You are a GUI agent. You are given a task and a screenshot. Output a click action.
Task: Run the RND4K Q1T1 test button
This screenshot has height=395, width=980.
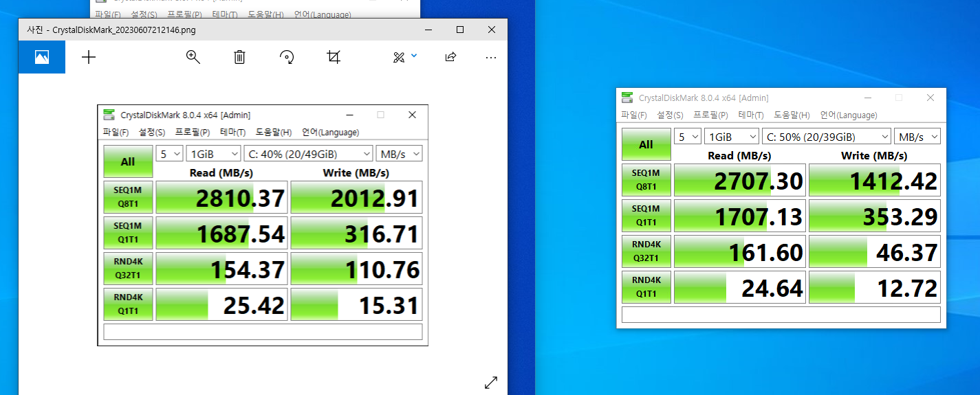point(646,287)
